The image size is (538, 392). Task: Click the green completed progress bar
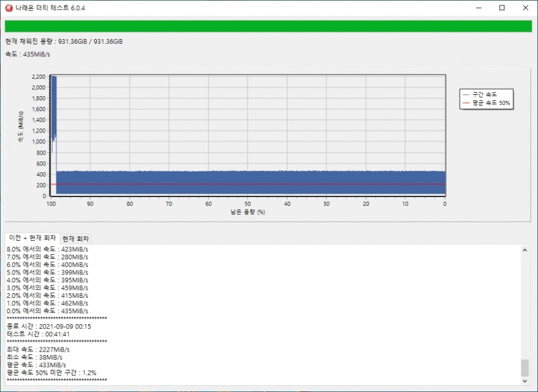tap(268, 27)
